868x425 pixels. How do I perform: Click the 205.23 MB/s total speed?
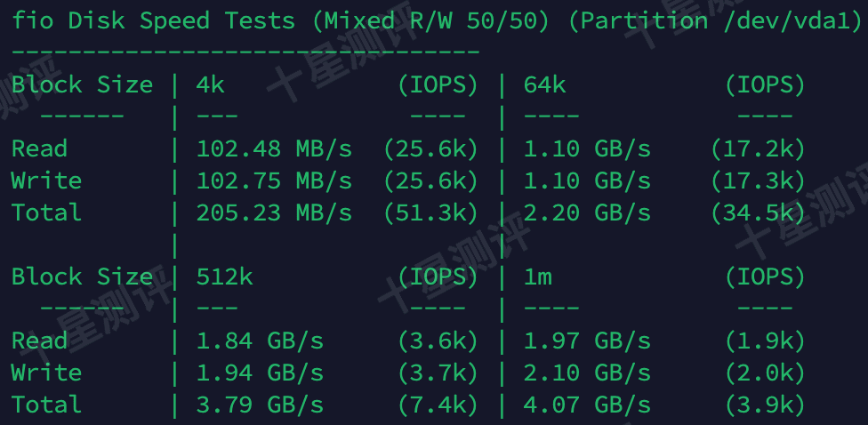point(274,212)
